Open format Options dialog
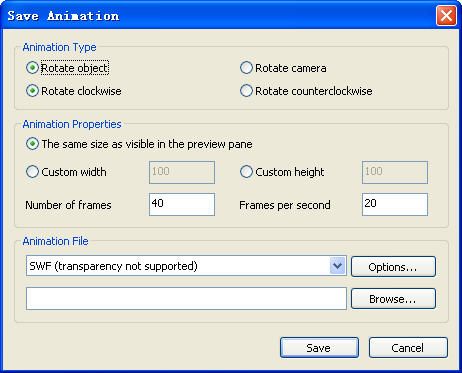 click(393, 267)
